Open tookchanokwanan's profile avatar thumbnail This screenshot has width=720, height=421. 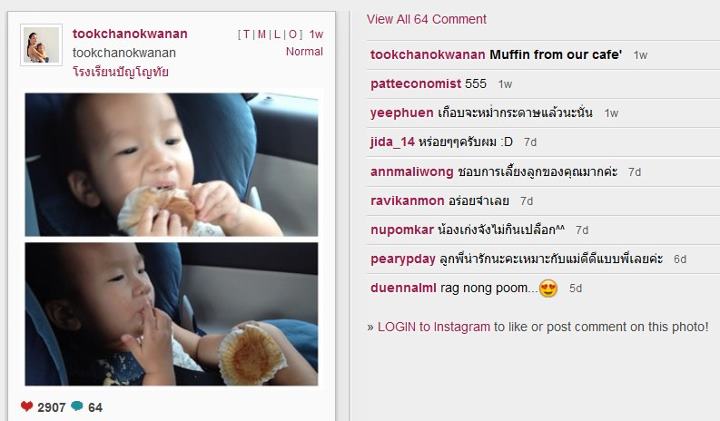coord(41,45)
